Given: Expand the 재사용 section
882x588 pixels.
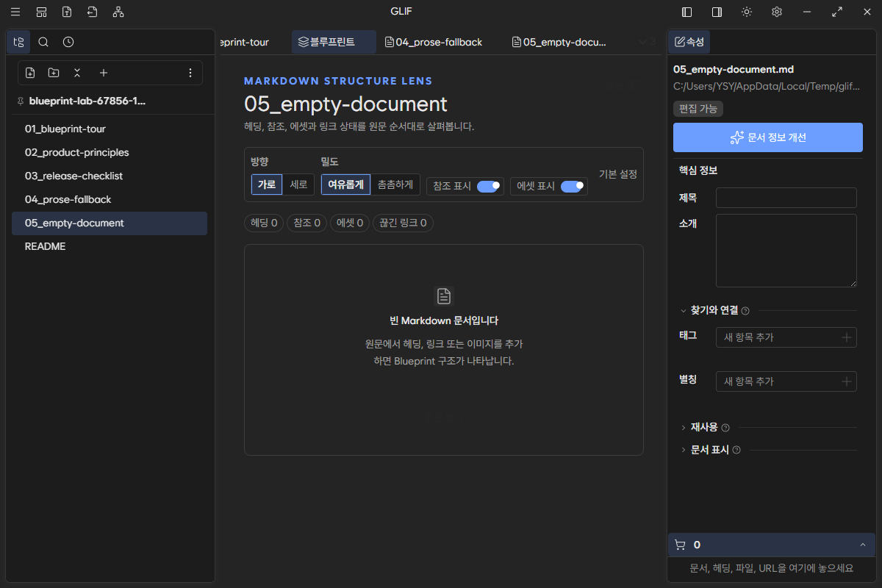Looking at the screenshot, I should 684,428.
